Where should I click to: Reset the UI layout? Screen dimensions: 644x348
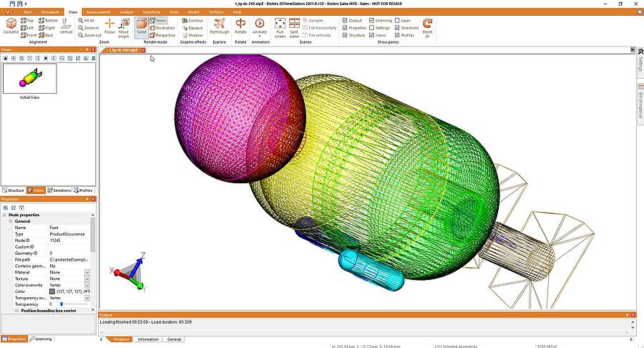[x=427, y=28]
